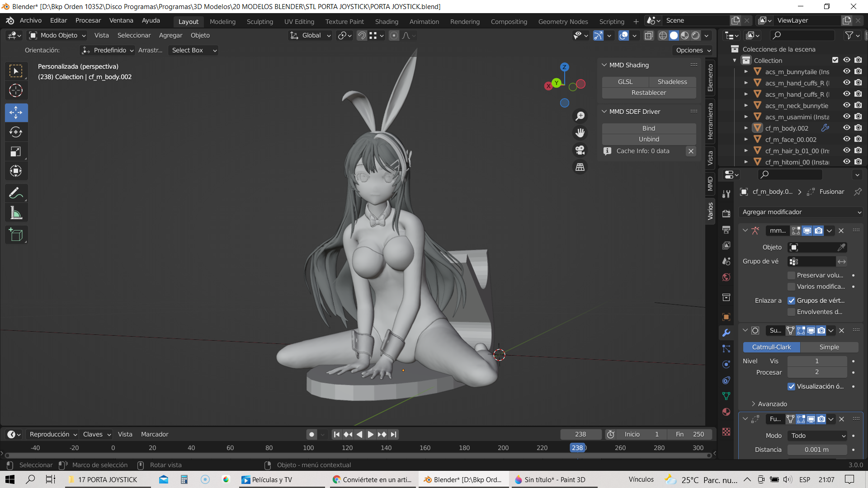
Task: Uncheck Grupos de vértices checkbox
Action: point(791,300)
